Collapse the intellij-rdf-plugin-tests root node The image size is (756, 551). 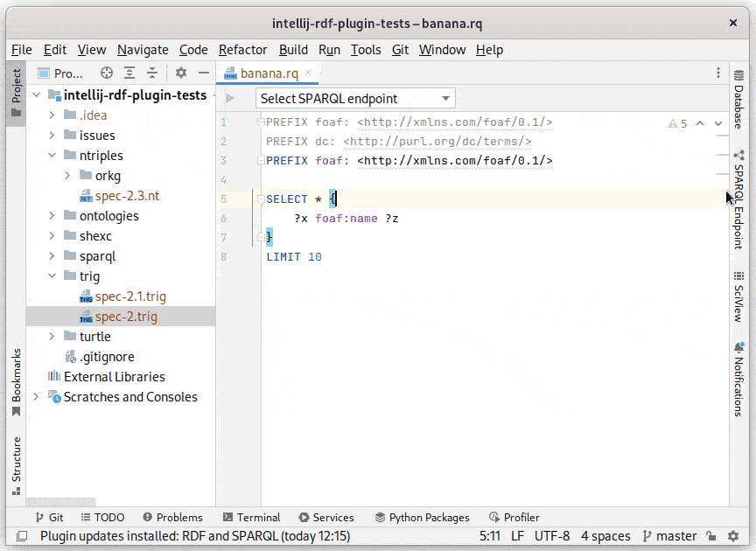tap(37, 95)
